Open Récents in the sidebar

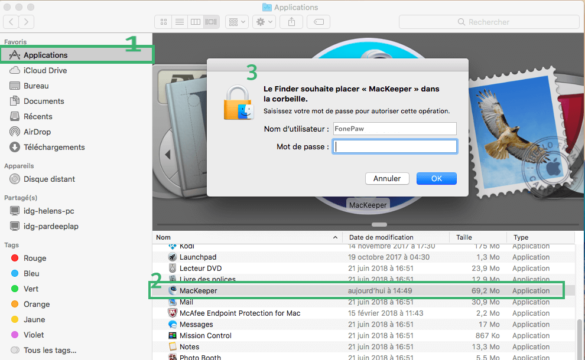38,116
